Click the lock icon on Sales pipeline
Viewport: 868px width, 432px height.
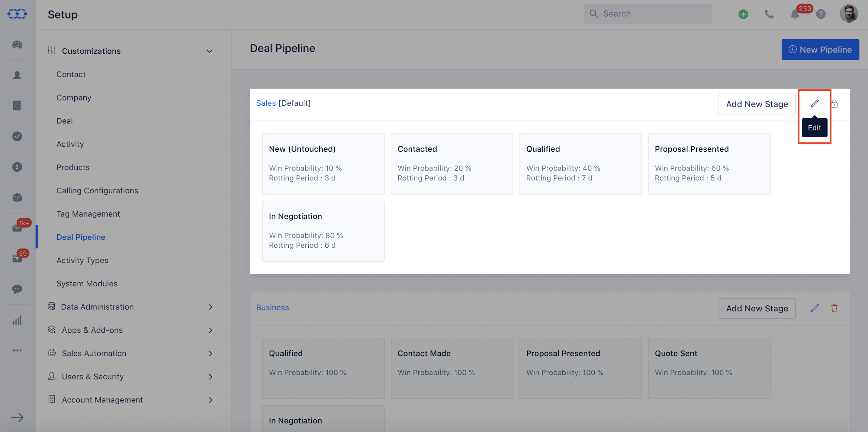point(834,104)
